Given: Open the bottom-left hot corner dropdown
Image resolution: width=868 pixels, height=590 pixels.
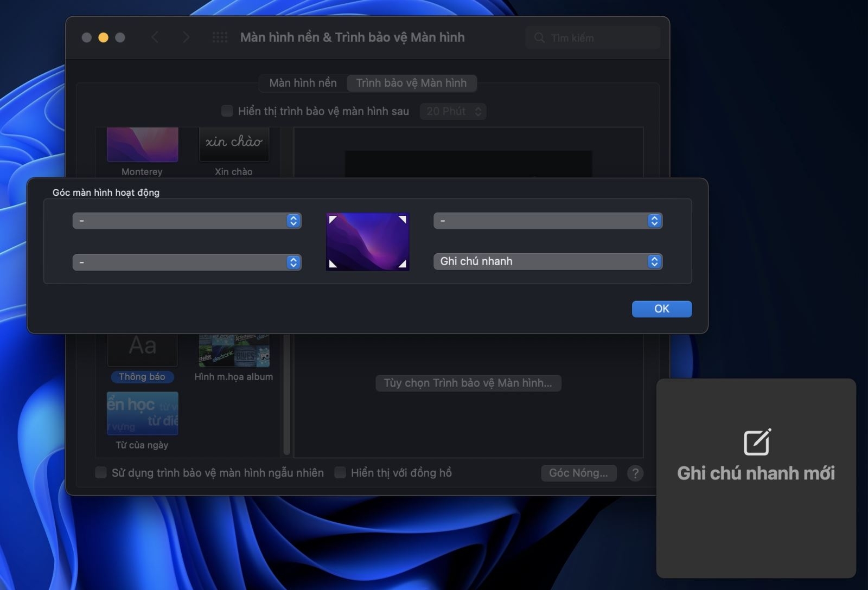Looking at the screenshot, I should [x=187, y=262].
